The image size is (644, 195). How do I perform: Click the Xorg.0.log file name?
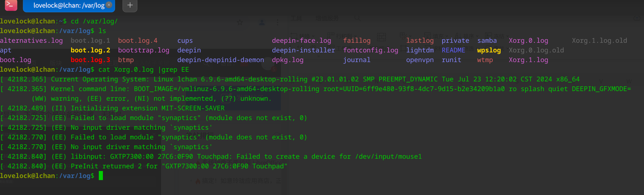[x=528, y=41]
